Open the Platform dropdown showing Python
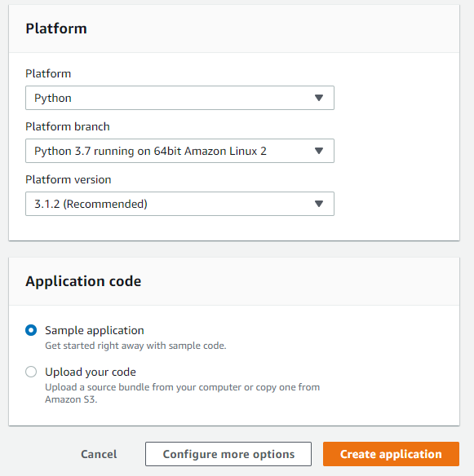474x476 pixels. 179,98
